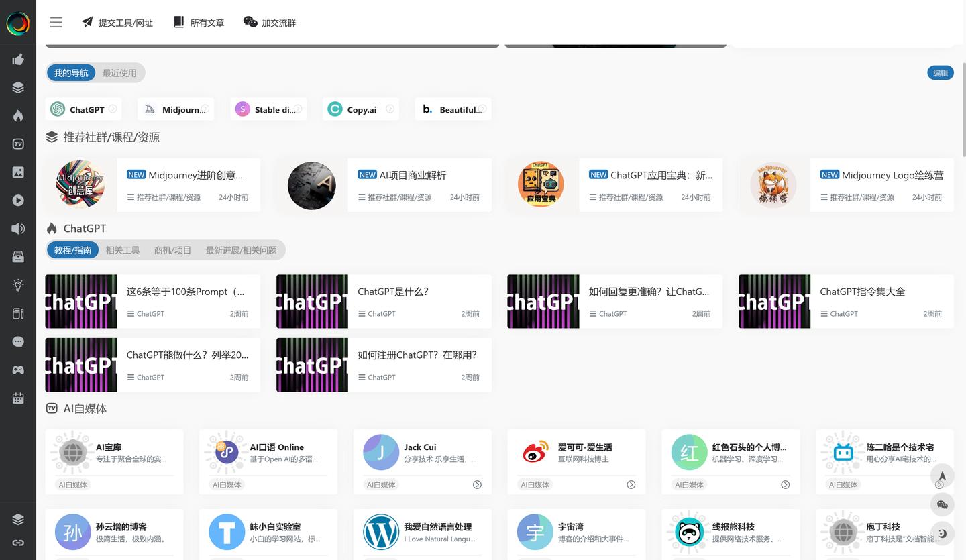Click the back-to-top arrow button
Image resolution: width=966 pixels, height=560 pixels.
[942, 475]
